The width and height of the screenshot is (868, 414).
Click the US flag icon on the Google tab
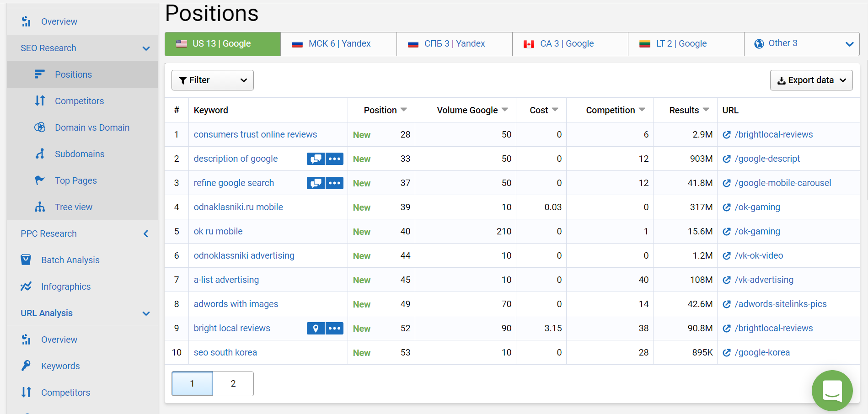pos(182,44)
